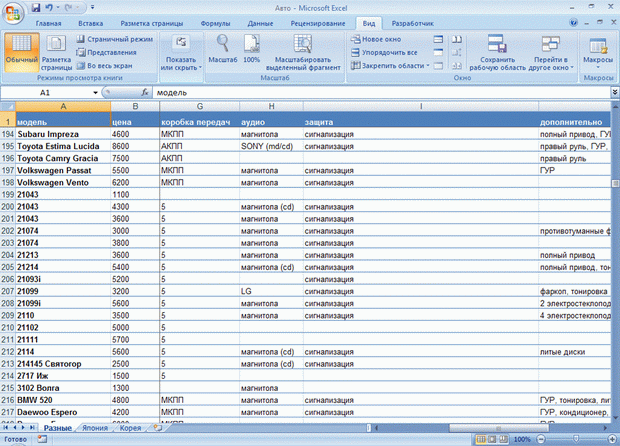Open Представления custom views

click(106, 52)
